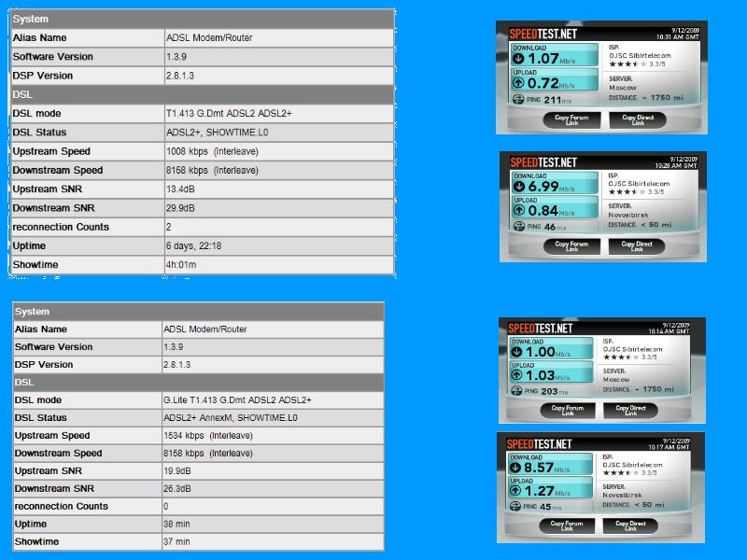Click the ping icon next to 46 ms
The width and height of the screenshot is (747, 560).
[x=519, y=227]
